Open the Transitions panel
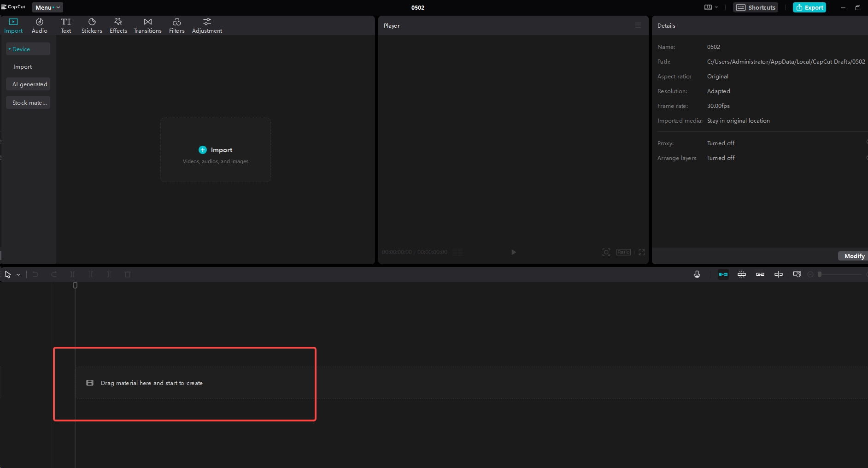 pos(147,25)
